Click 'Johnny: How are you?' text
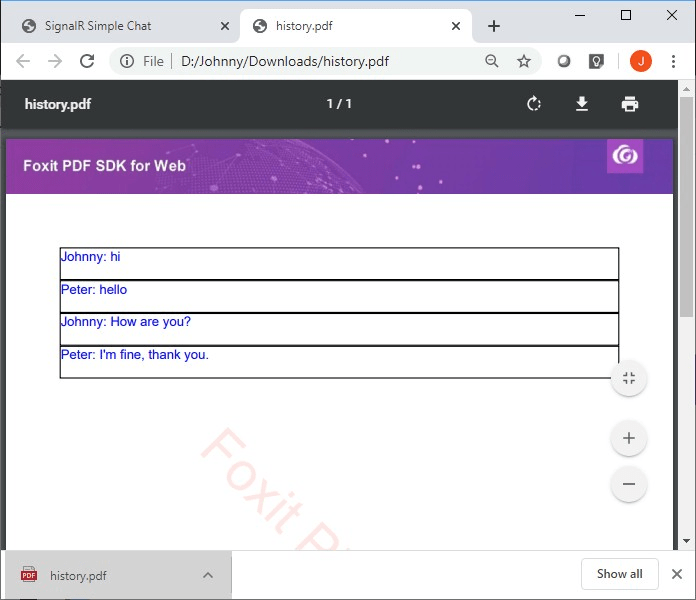 [x=126, y=322]
